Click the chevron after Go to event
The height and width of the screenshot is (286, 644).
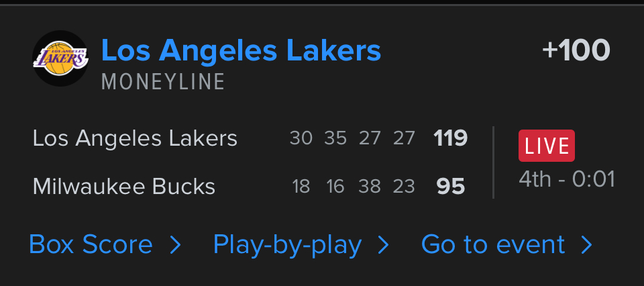tap(587, 246)
